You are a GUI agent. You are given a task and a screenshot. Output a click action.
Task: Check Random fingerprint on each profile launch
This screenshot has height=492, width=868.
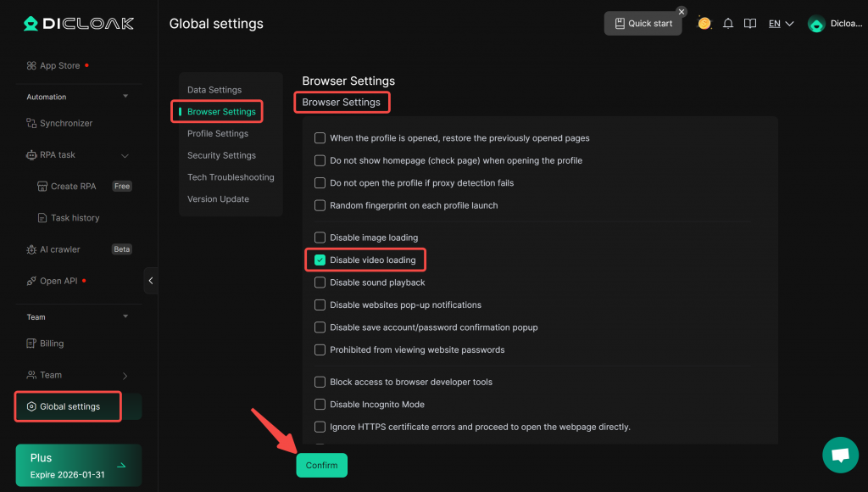coord(320,205)
